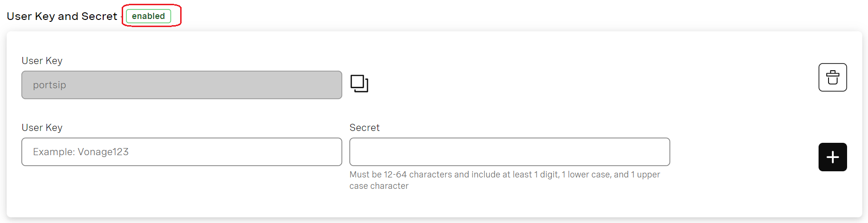Click the greyed-out portsip User Key field
This screenshot has height=223, width=868.
pyautogui.click(x=182, y=85)
